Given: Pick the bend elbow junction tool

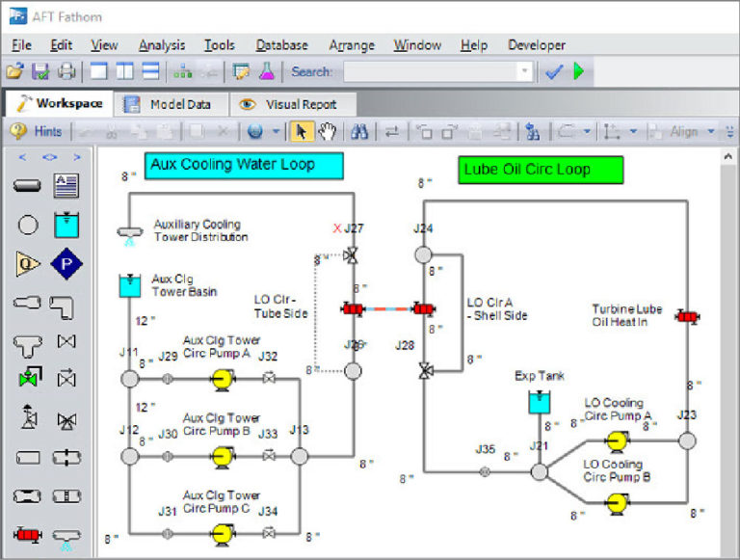Looking at the screenshot, I should point(62,307).
